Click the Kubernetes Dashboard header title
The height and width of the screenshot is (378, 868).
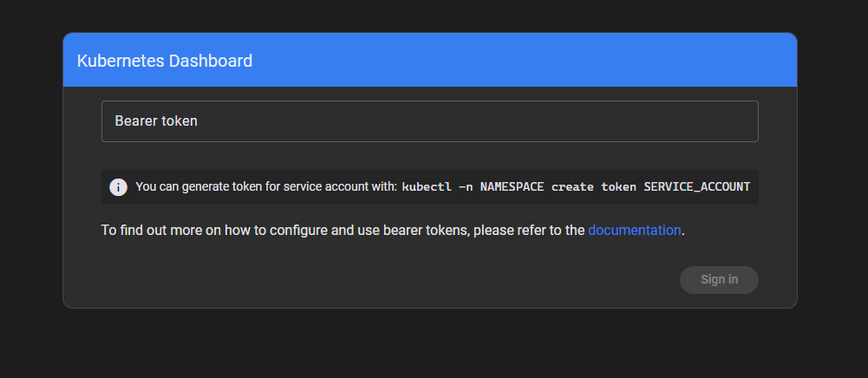[165, 61]
